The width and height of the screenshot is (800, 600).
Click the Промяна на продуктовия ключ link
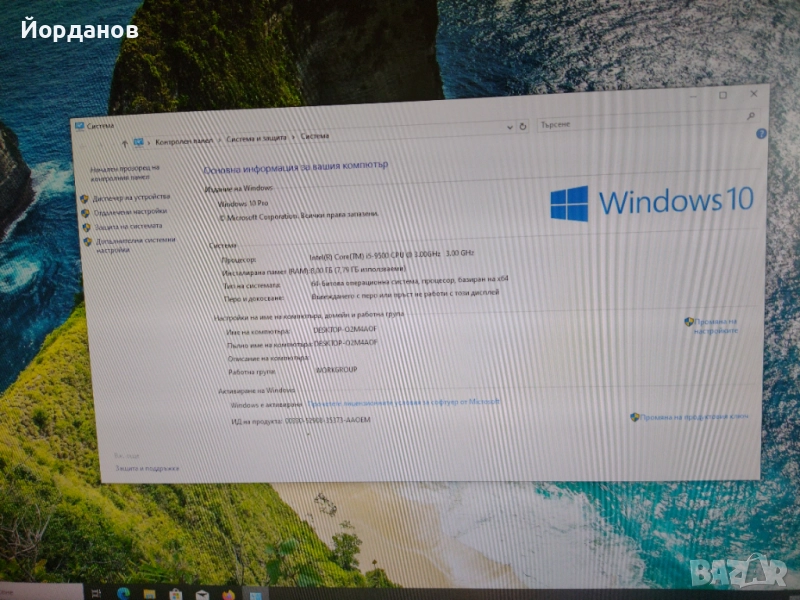pyautogui.click(x=694, y=416)
